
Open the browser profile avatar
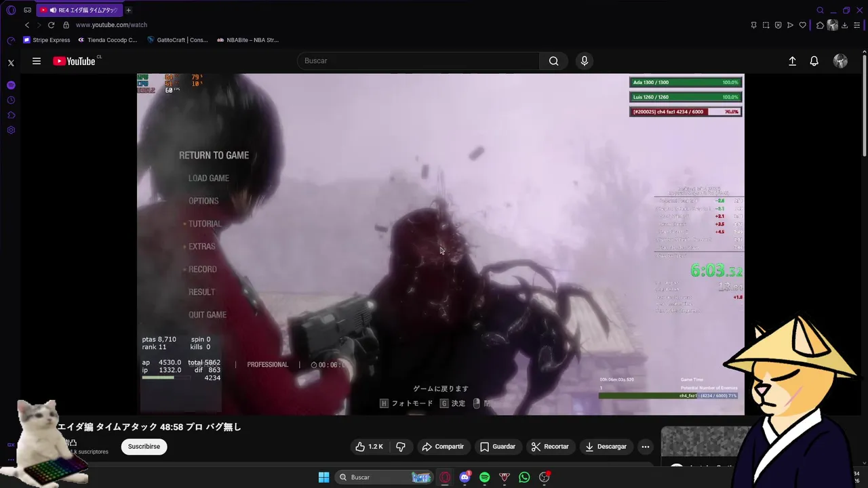833,25
